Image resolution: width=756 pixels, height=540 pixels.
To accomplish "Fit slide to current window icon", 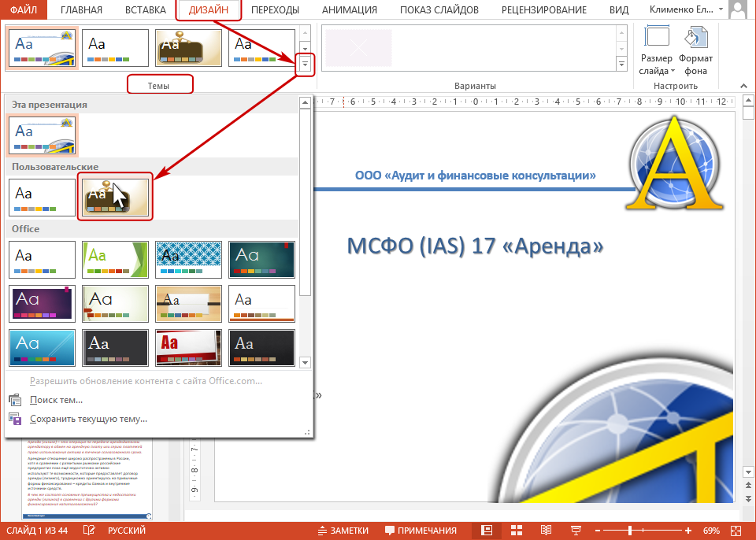I will click(x=736, y=531).
